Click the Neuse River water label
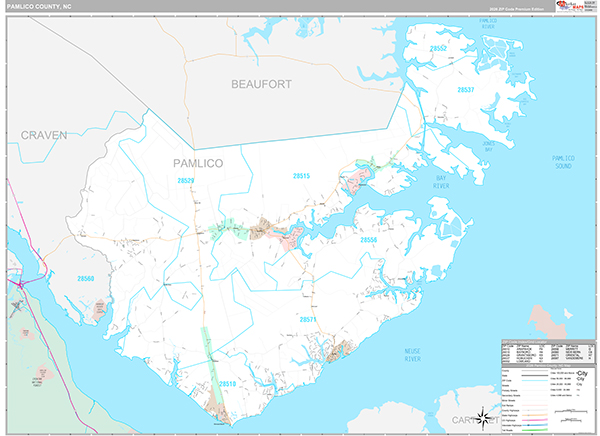 [412, 355]
